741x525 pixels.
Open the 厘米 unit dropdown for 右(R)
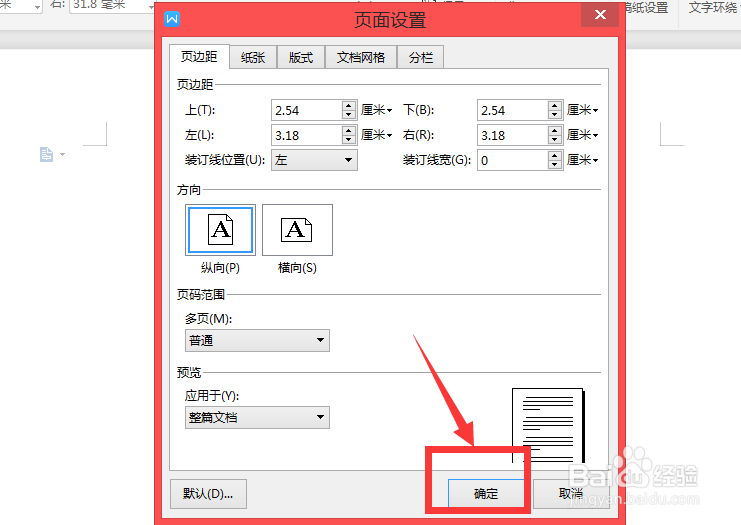click(x=583, y=135)
